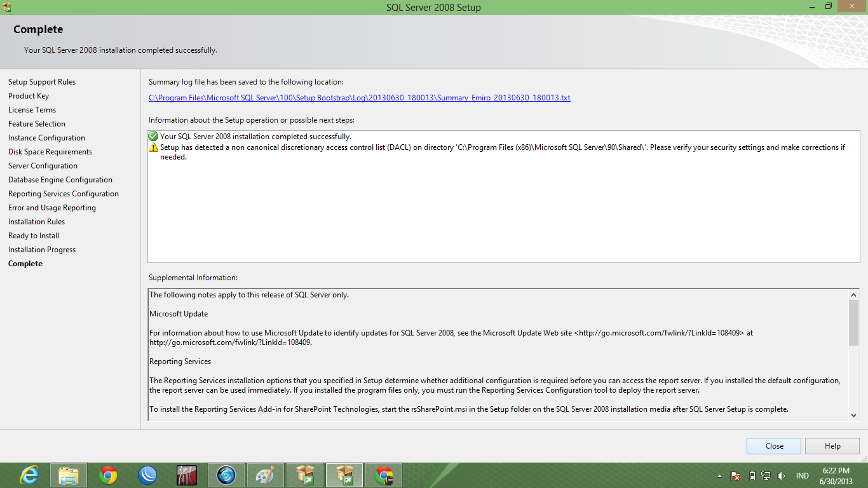
Task: Open the network connection tray icon
Action: (766, 476)
